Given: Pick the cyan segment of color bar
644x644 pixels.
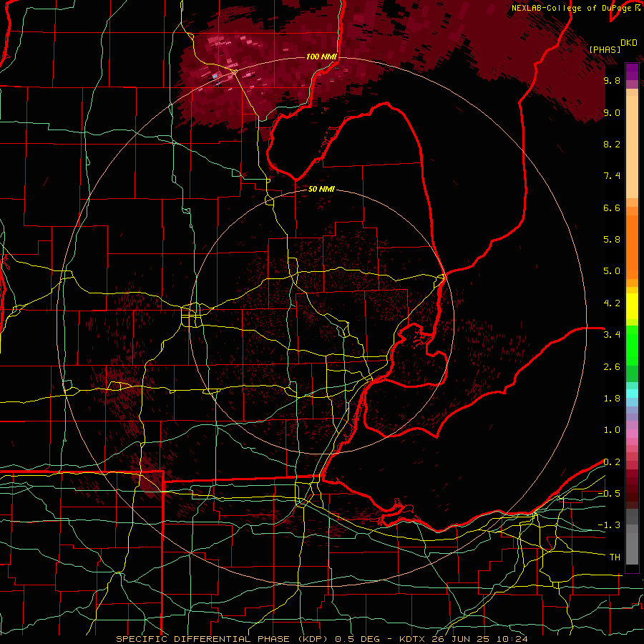Looking at the screenshot, I should click(632, 394).
